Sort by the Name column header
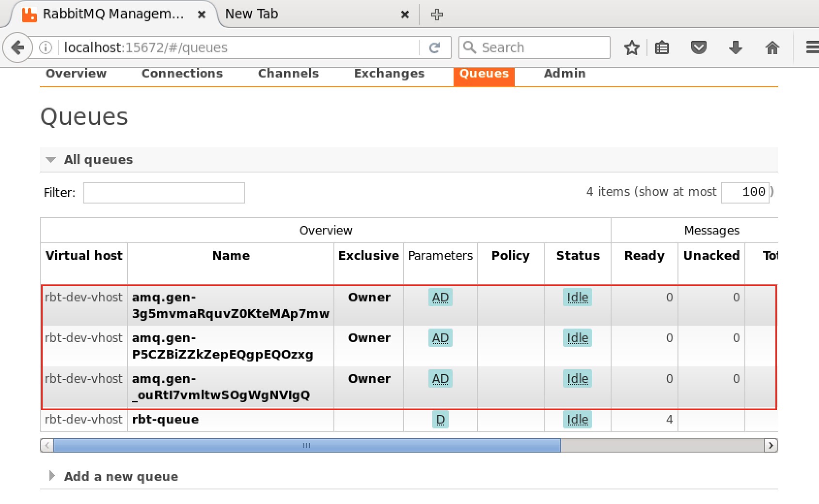 tap(231, 255)
